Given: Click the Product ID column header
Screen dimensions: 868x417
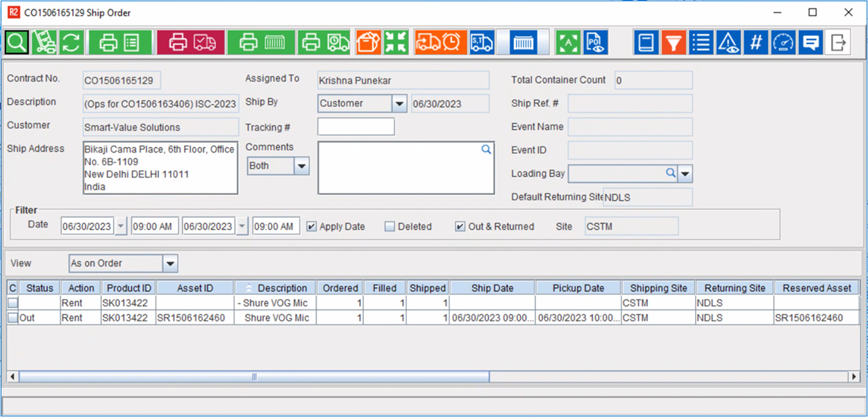Looking at the screenshot, I should point(128,288).
